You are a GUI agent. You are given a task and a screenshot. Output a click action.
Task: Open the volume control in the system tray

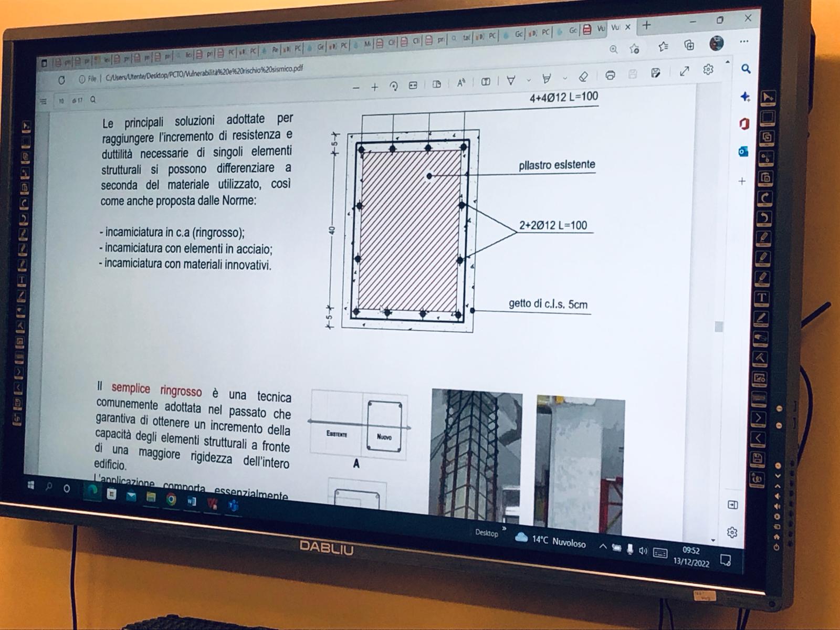(643, 551)
